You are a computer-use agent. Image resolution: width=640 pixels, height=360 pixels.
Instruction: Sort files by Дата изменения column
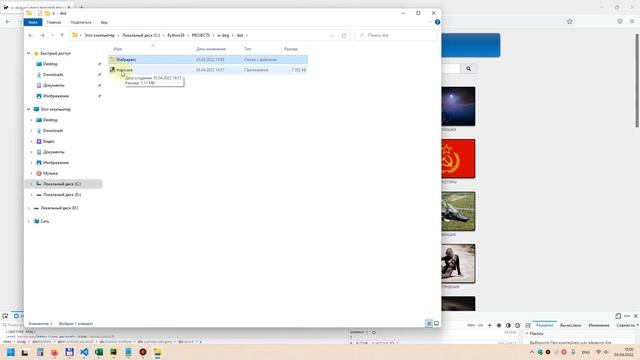pos(211,49)
